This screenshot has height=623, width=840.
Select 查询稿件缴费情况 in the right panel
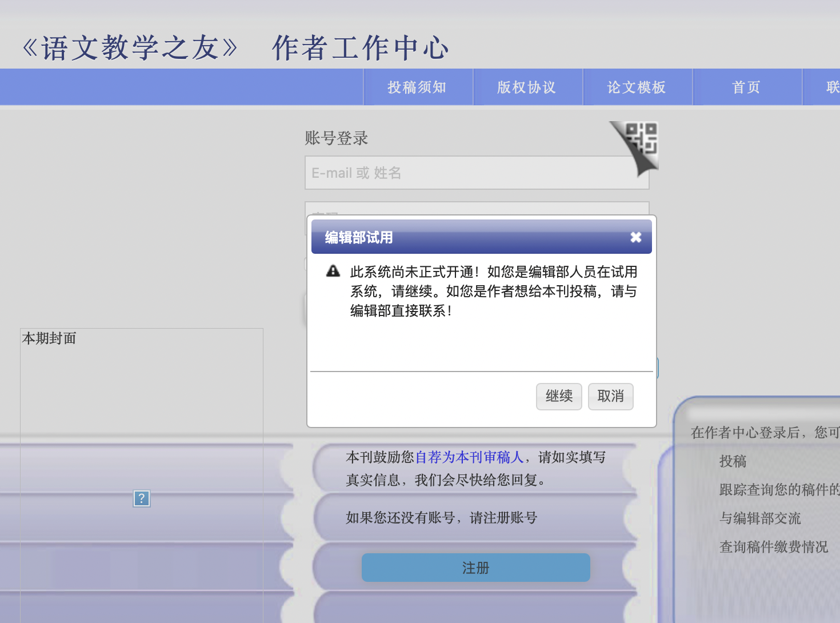tap(773, 547)
